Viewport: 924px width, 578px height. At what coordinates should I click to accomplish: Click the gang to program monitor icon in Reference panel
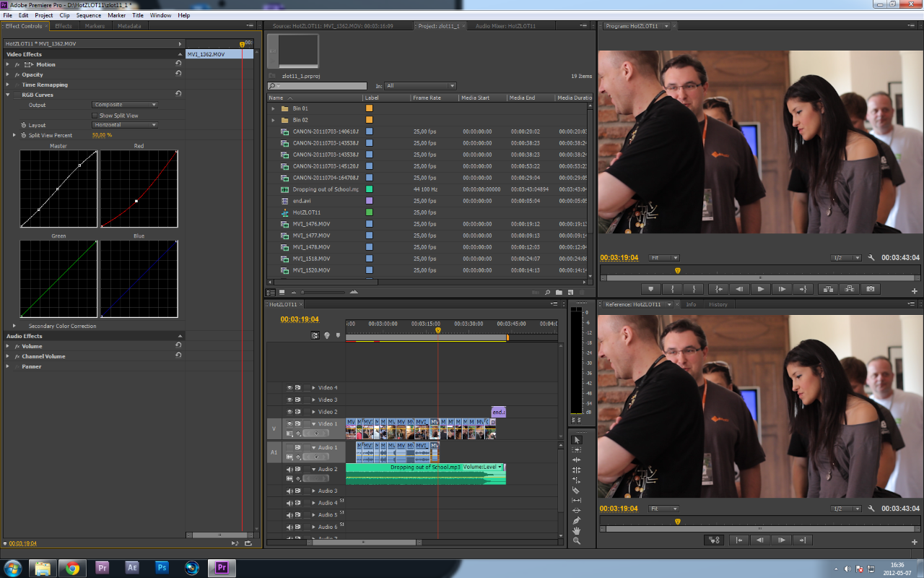[714, 540]
